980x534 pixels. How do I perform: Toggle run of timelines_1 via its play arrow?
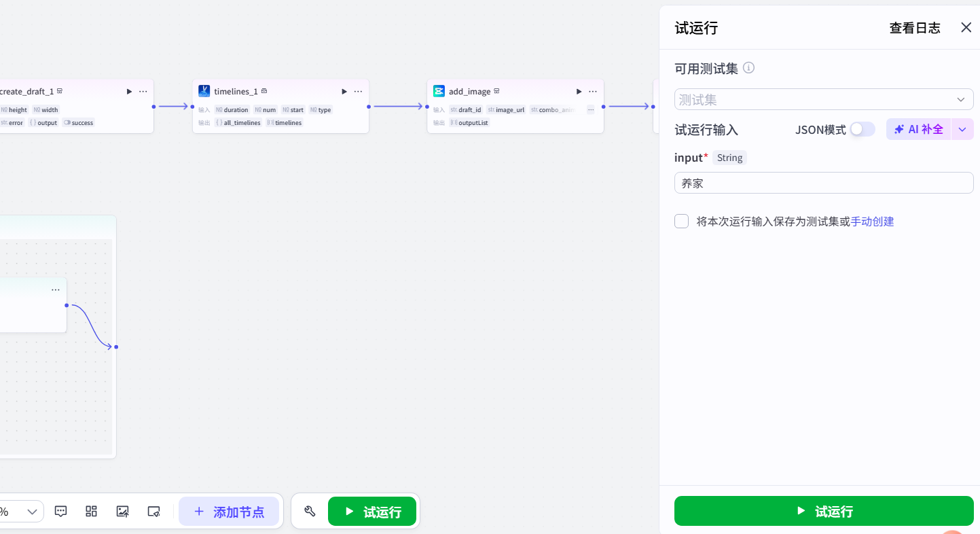[x=344, y=91]
